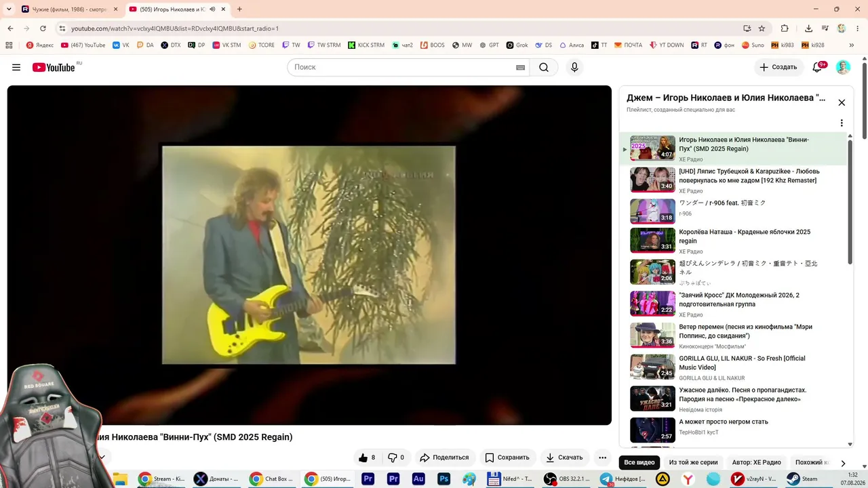Open the Suno bookmark
This screenshot has height=488, width=868.
753,45
